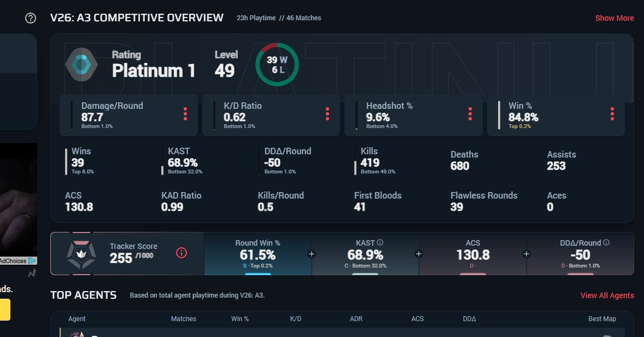The height and width of the screenshot is (337, 644).
Task: Select the KAST 68.9% score tile
Action: 365,254
